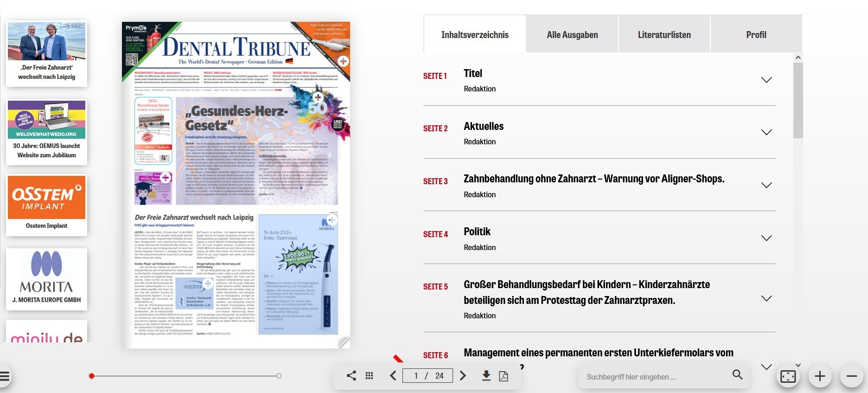Switch to the Inhaltsverzeichnis tab
Viewport: 868px width, 393px height.
(475, 34)
